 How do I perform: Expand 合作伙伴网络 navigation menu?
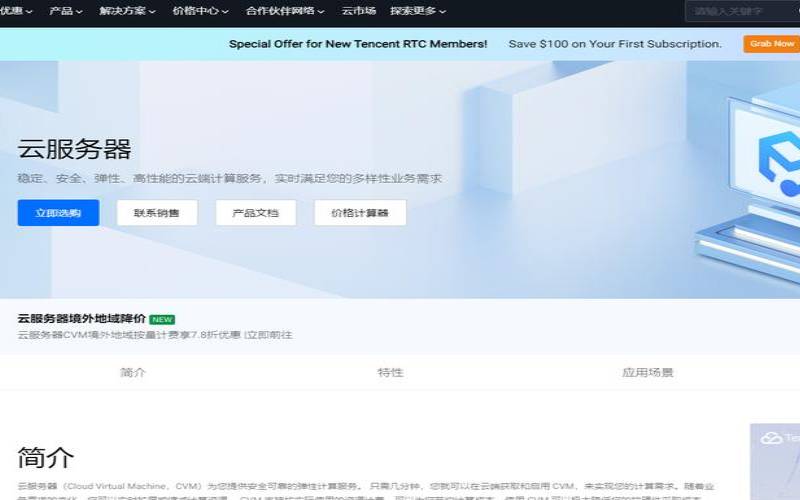285,11
